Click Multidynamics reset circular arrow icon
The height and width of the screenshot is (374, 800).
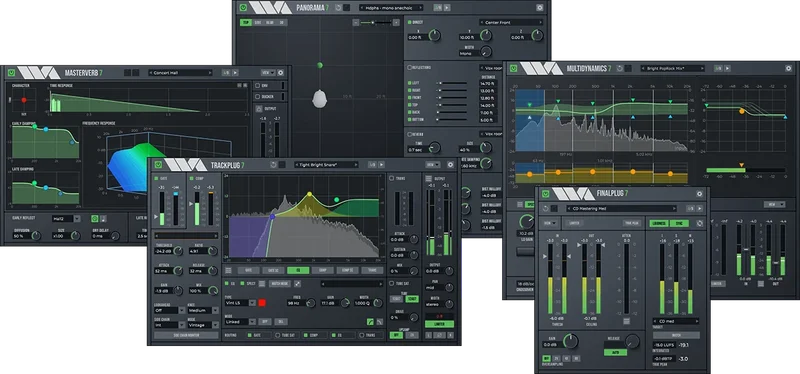[620, 68]
